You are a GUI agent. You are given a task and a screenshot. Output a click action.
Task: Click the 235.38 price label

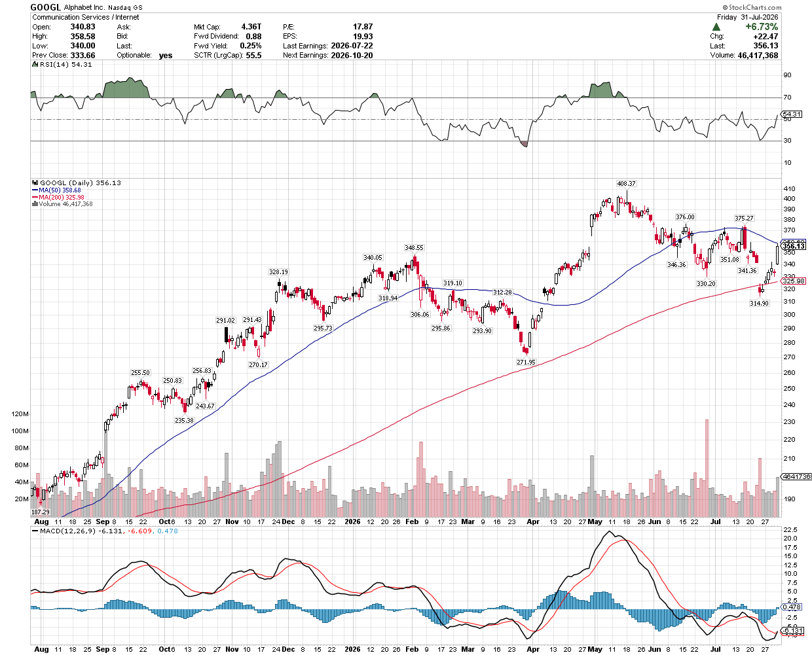pyautogui.click(x=184, y=421)
